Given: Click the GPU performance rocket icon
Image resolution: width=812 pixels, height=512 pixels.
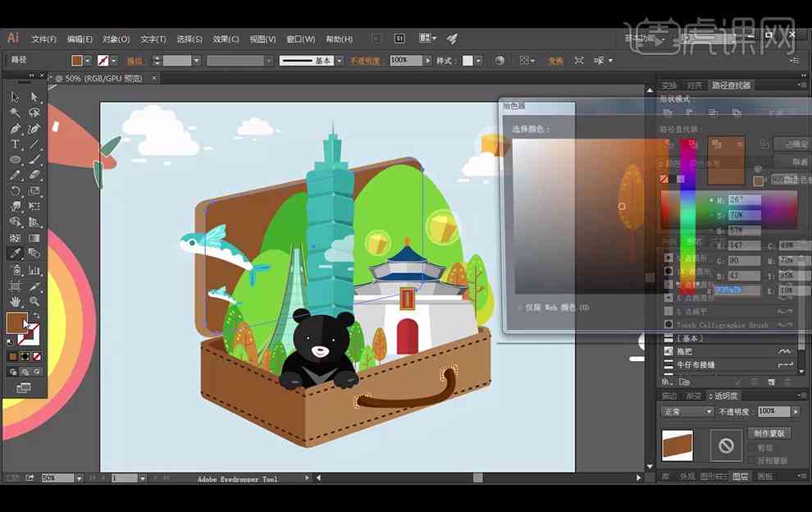Looking at the screenshot, I should (x=452, y=39).
